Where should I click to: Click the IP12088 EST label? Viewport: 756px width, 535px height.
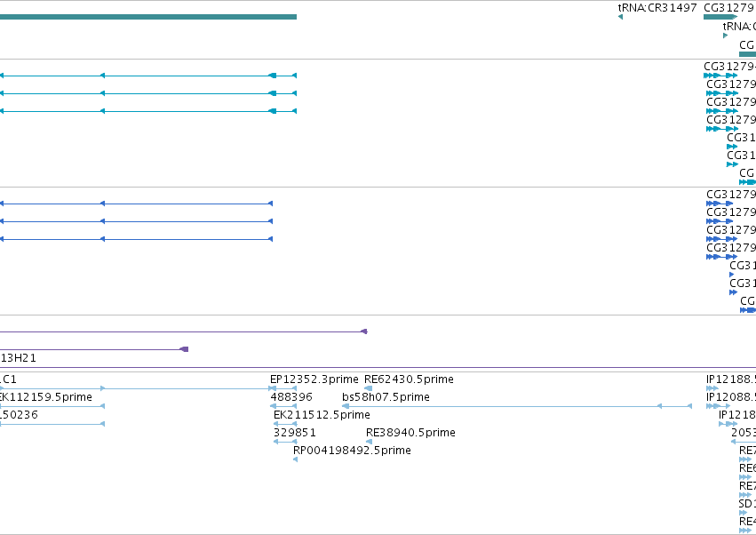click(x=731, y=397)
